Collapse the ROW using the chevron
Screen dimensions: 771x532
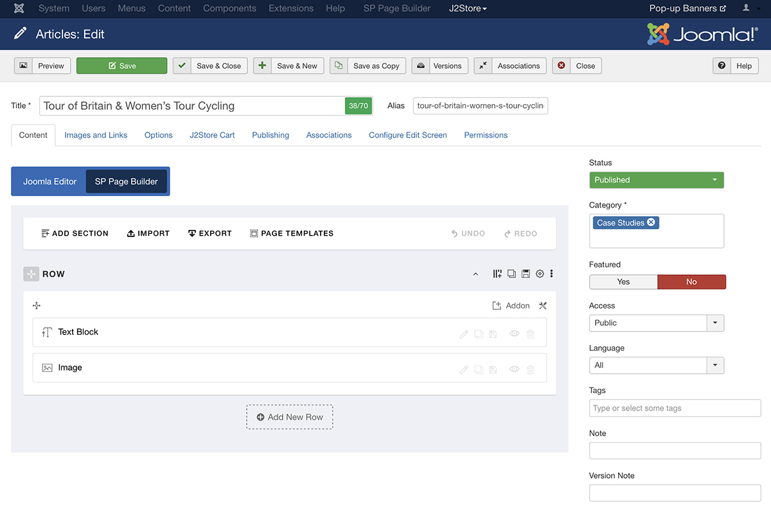(x=475, y=274)
